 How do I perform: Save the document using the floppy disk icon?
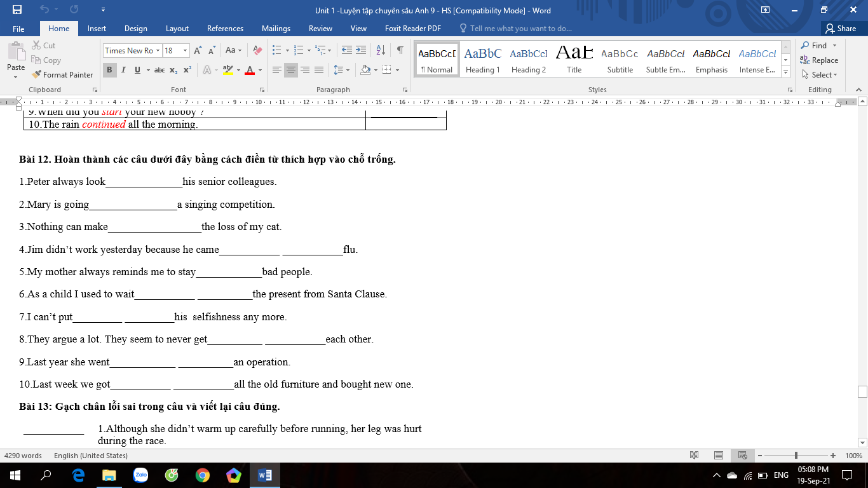17,10
